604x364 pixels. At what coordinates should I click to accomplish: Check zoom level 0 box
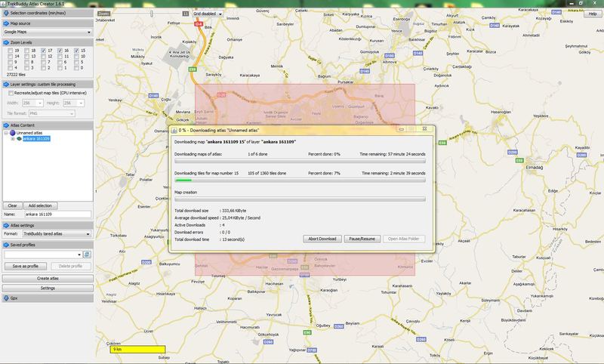tap(76, 68)
